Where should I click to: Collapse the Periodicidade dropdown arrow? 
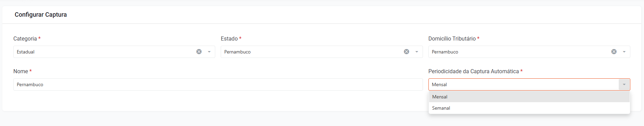[x=624, y=84]
